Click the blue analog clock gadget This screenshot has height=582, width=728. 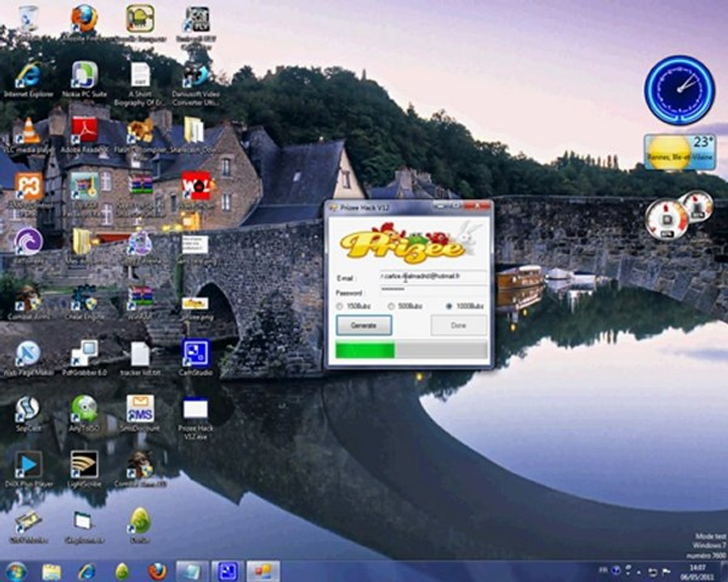point(679,90)
